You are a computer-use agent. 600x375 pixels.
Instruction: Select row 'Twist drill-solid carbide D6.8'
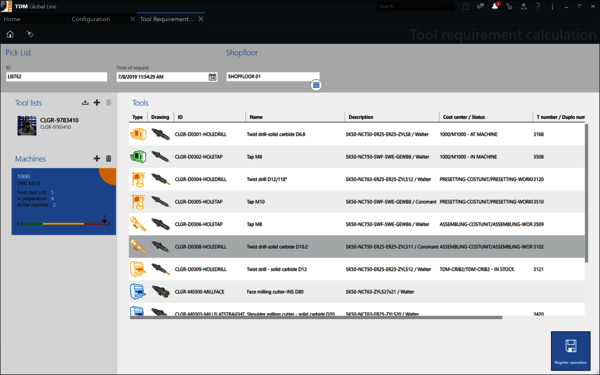357,134
